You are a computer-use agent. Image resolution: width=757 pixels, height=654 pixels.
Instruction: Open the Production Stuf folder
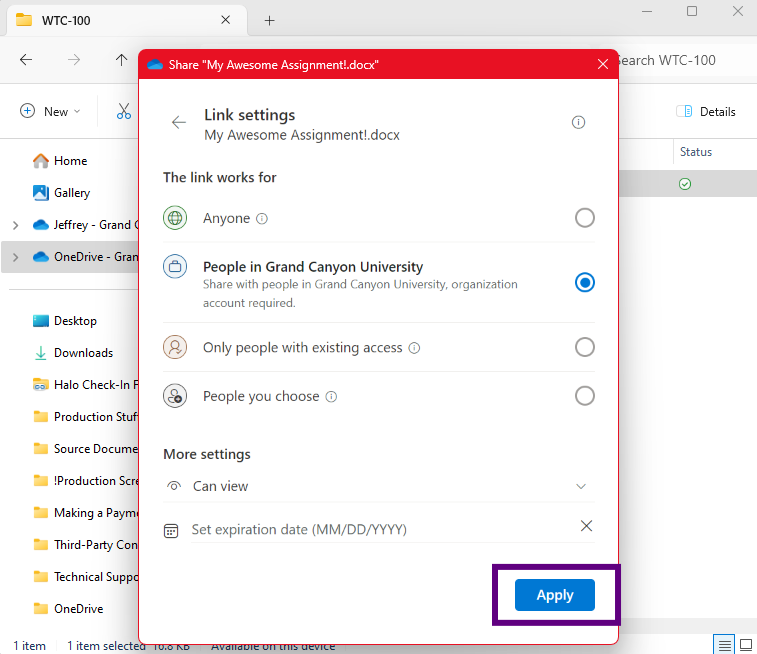[85, 417]
